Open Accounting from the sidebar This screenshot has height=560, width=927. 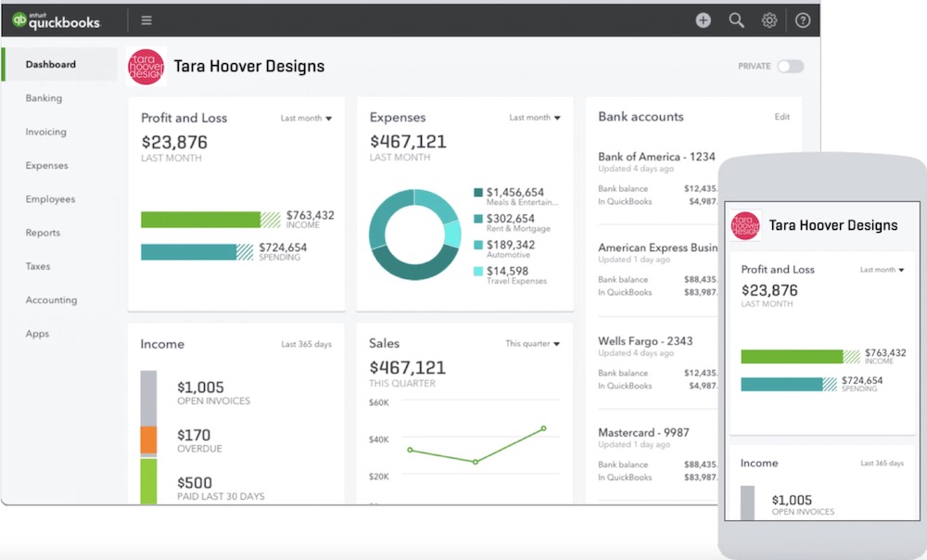(51, 300)
